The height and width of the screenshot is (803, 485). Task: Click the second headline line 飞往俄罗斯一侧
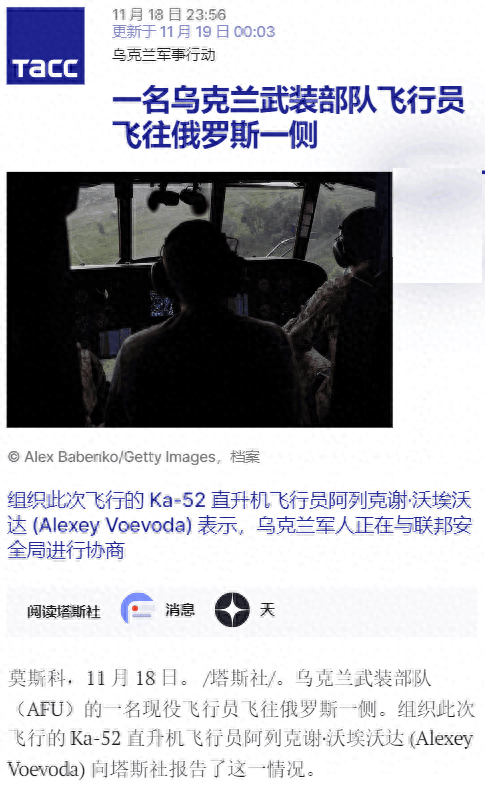215,134
